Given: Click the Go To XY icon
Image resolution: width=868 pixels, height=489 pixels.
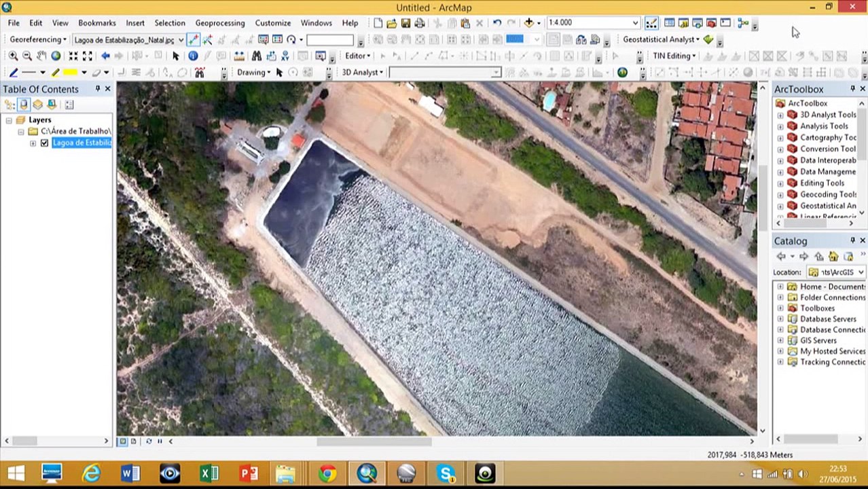Looking at the screenshot, I should 285,56.
